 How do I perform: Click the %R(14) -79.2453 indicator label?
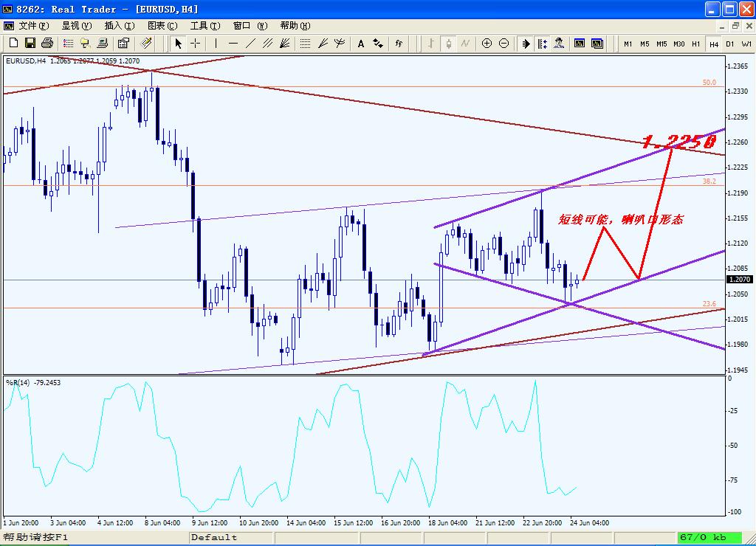click(33, 383)
